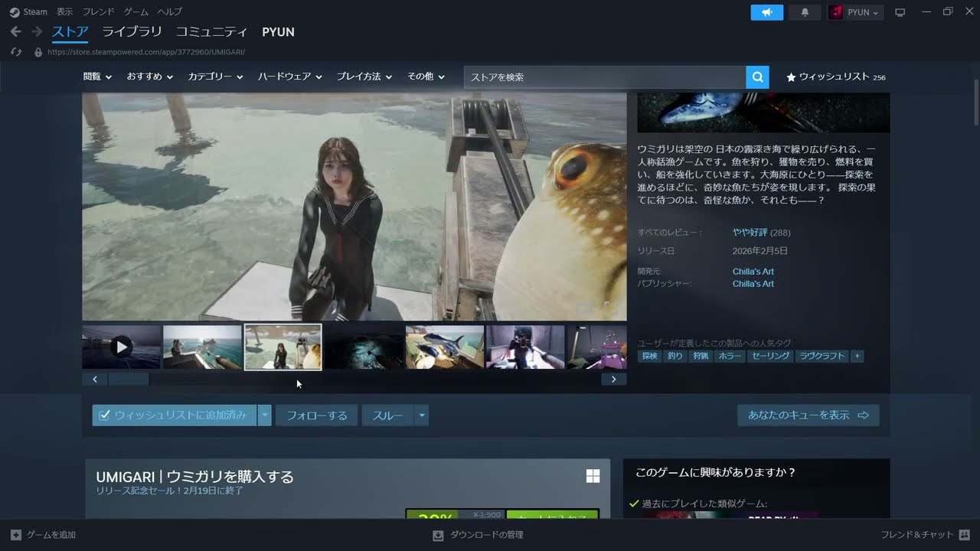Image resolution: width=980 pixels, height=551 pixels.
Task: Click the screenshot strip scrollbar handle
Action: pos(129,379)
